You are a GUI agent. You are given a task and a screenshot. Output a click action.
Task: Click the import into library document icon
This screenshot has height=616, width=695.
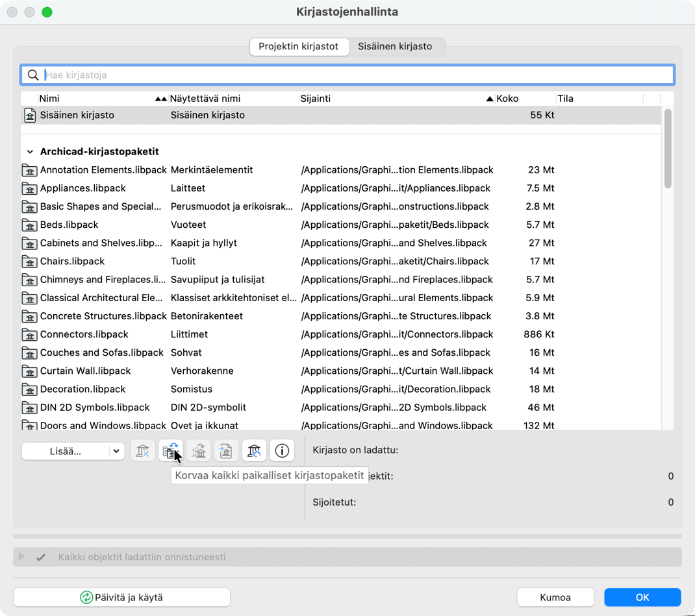click(x=226, y=450)
